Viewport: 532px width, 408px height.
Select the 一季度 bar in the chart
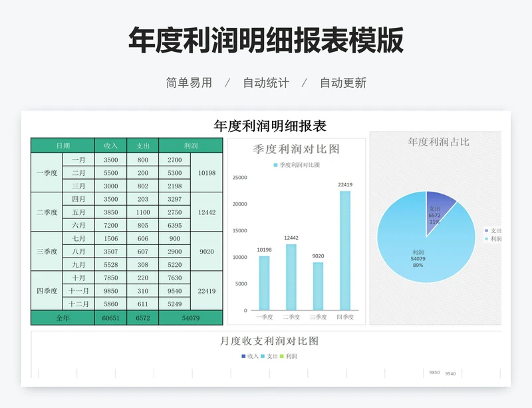[x=264, y=283]
